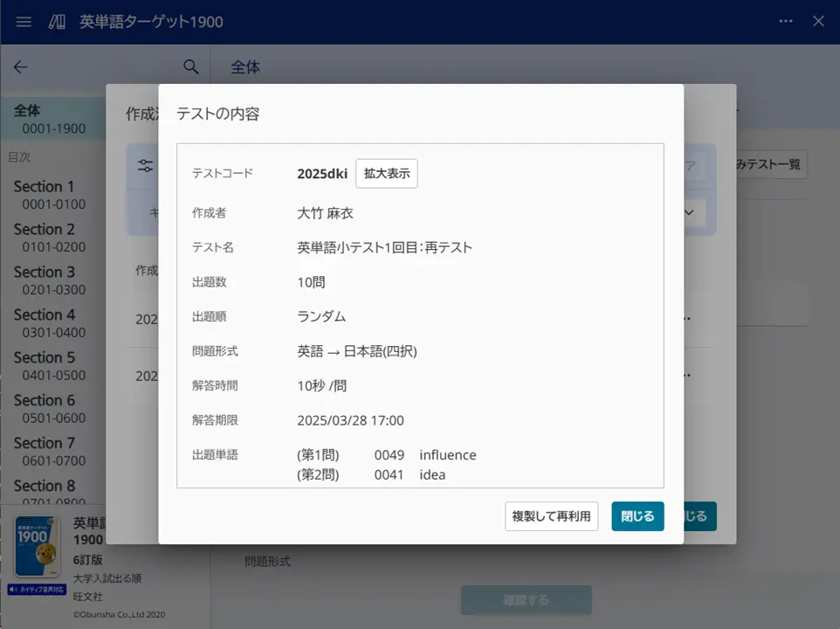Open the overflow menu in the title bar
The image size is (840, 629).
pos(785,21)
